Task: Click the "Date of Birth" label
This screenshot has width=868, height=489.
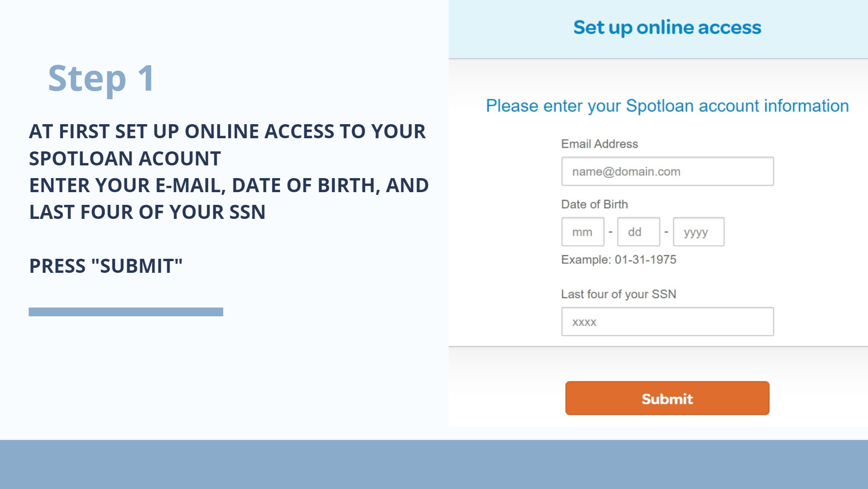Action: [x=594, y=204]
